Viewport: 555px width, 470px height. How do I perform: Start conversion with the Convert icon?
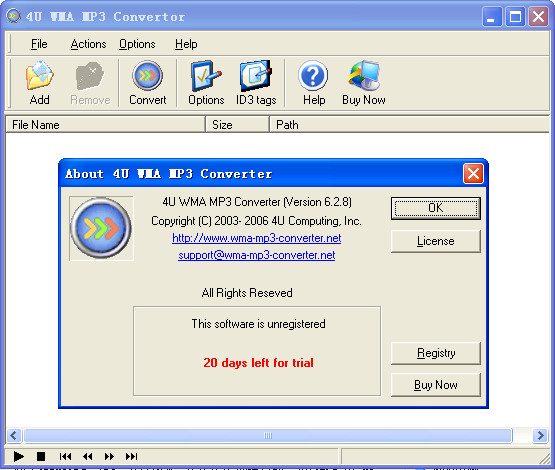tap(148, 83)
